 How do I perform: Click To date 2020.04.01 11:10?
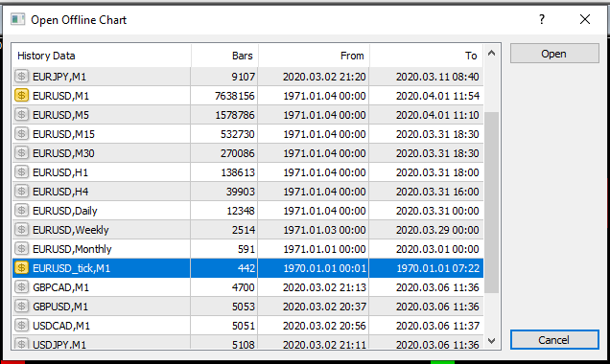tap(437, 115)
